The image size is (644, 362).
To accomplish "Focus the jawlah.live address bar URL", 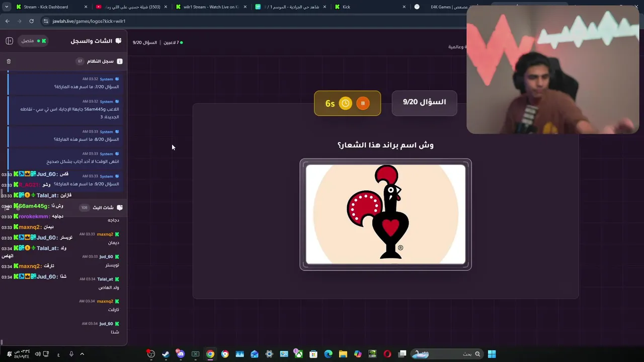I will [89, 21].
